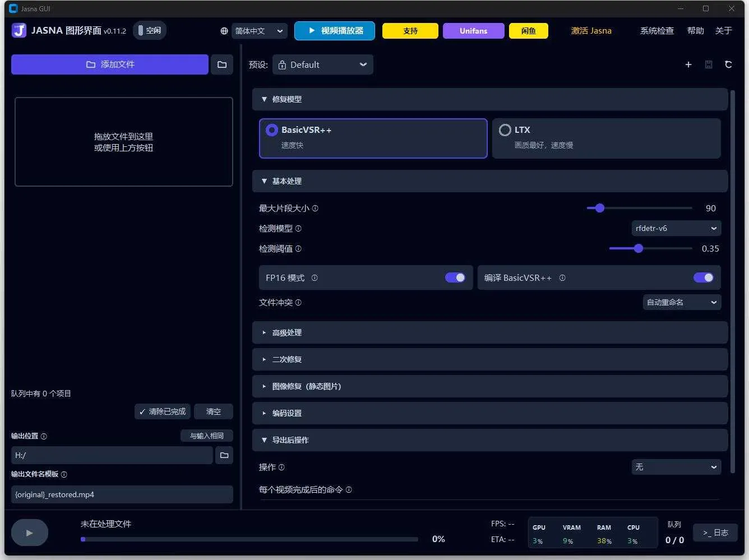Viewport: 749px width, 560px height.
Task: Toggle 编译 BasicVSR++ switch
Action: [x=704, y=278]
